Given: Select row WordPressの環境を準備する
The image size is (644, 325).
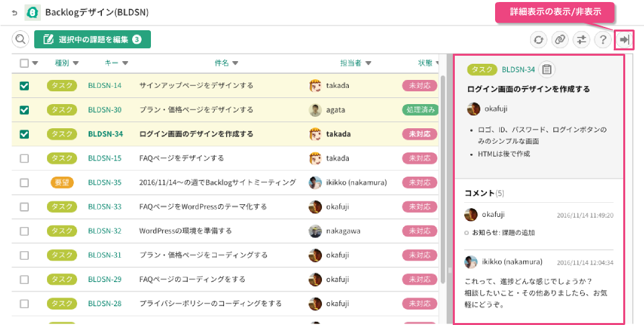Looking at the screenshot, I should (225, 231).
